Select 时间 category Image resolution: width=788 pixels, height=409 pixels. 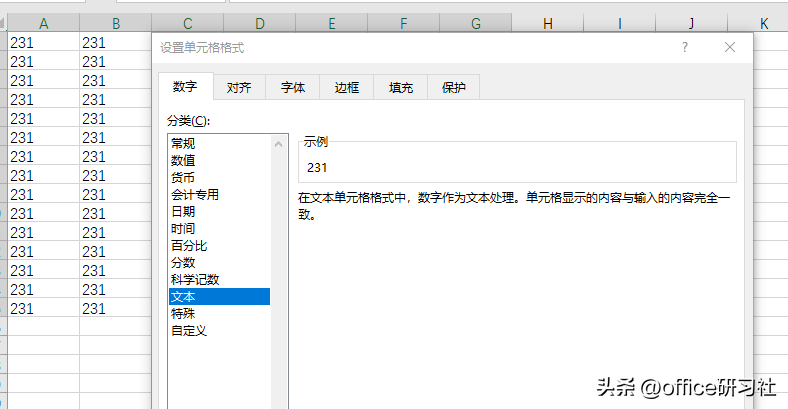click(219, 229)
